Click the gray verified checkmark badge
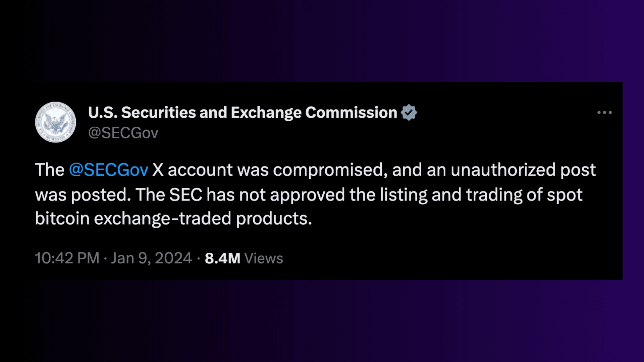The height and width of the screenshot is (362, 644). click(x=409, y=113)
